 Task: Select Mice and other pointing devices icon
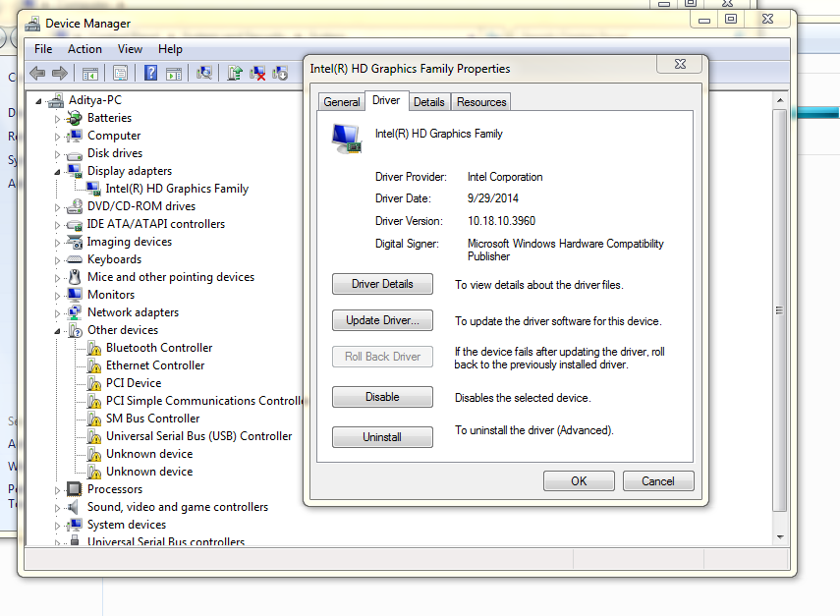coord(75,277)
